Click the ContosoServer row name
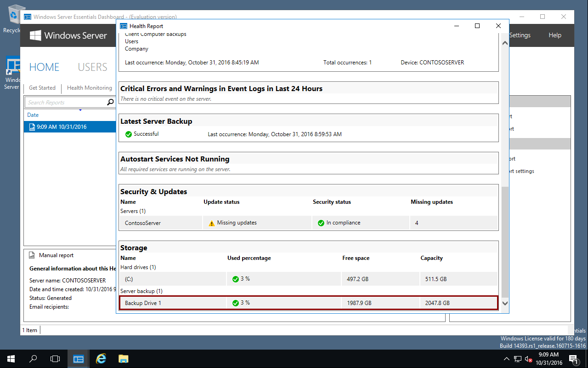 [x=143, y=223]
